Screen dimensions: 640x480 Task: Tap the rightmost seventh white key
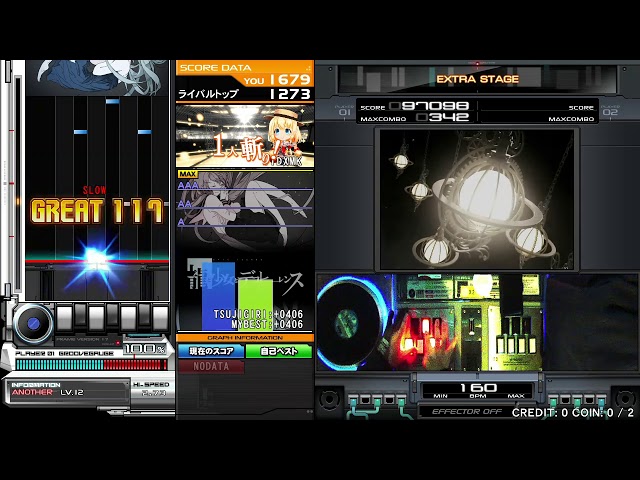tap(160, 318)
